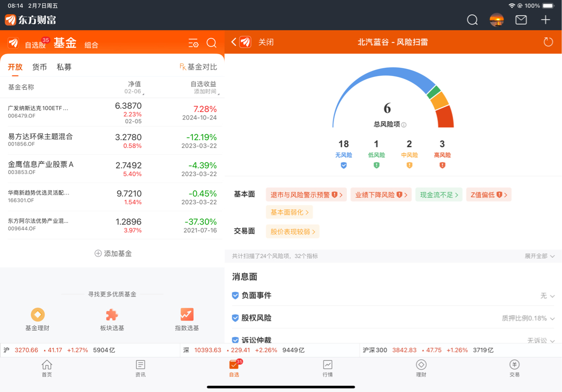
Task: Open fund 东方阿尔法优势产业混 row
Action: point(112,225)
